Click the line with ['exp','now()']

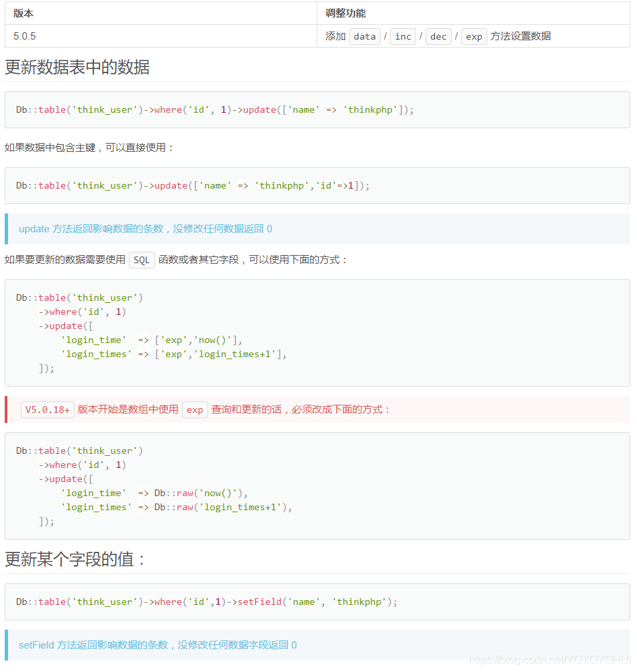152,340
